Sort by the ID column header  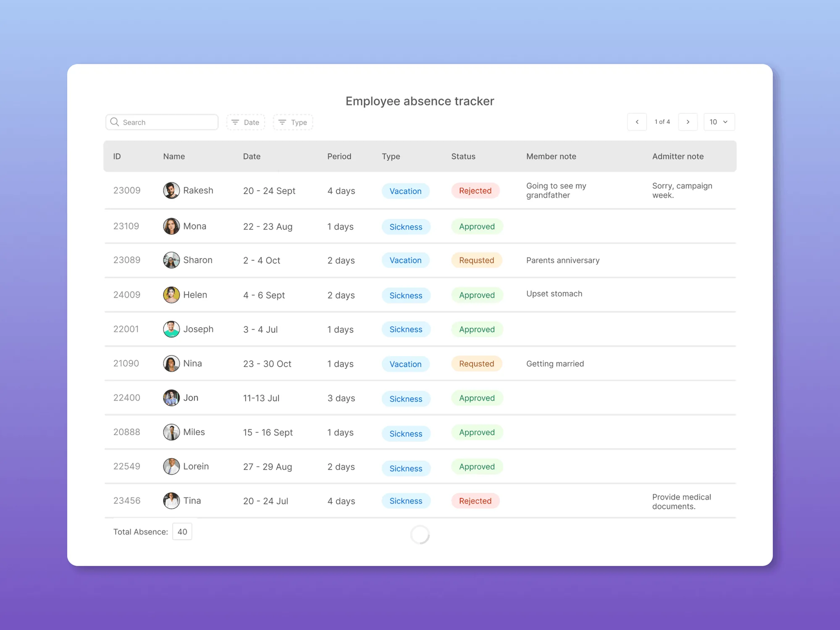[x=117, y=156]
